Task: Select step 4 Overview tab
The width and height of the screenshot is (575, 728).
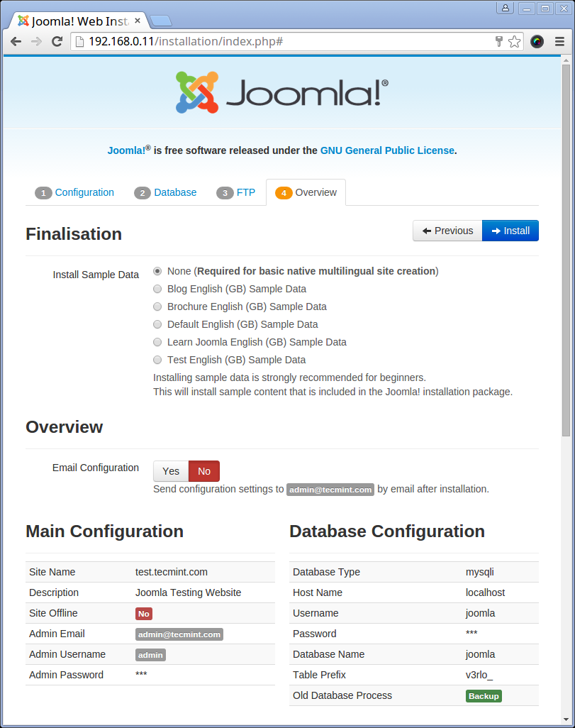Action: tap(306, 192)
